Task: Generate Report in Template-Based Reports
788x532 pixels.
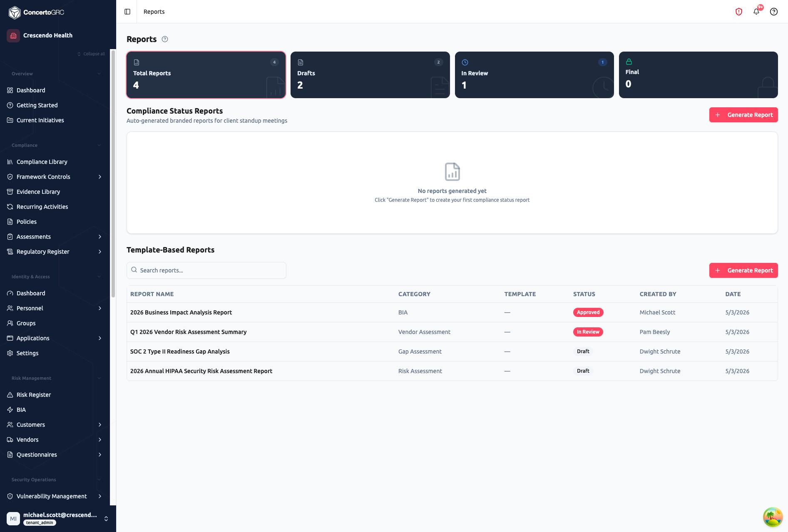Action: pos(743,270)
